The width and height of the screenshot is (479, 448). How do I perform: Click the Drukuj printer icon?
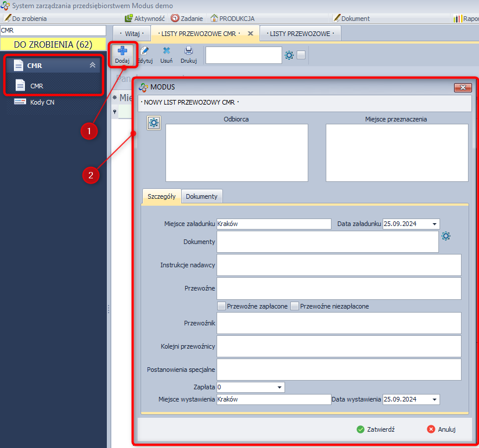click(189, 52)
